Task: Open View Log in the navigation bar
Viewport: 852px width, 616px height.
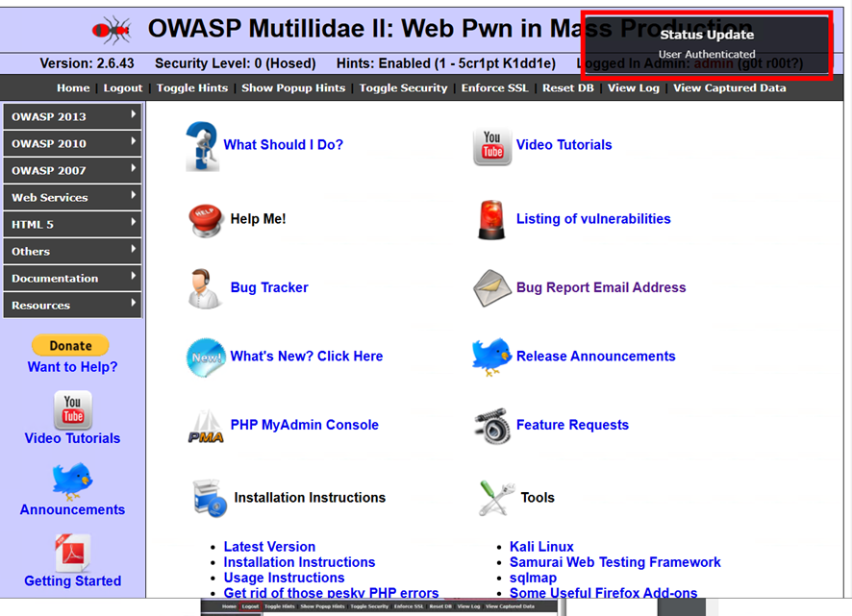Action: tap(634, 88)
